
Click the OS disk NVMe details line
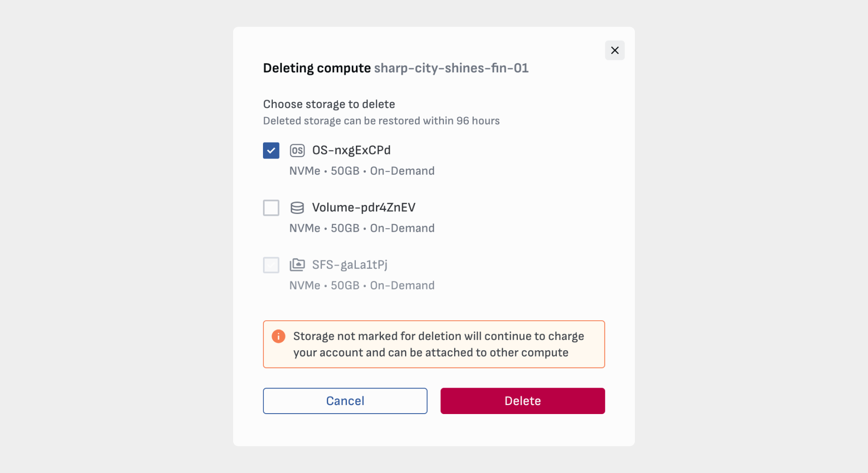coord(362,171)
